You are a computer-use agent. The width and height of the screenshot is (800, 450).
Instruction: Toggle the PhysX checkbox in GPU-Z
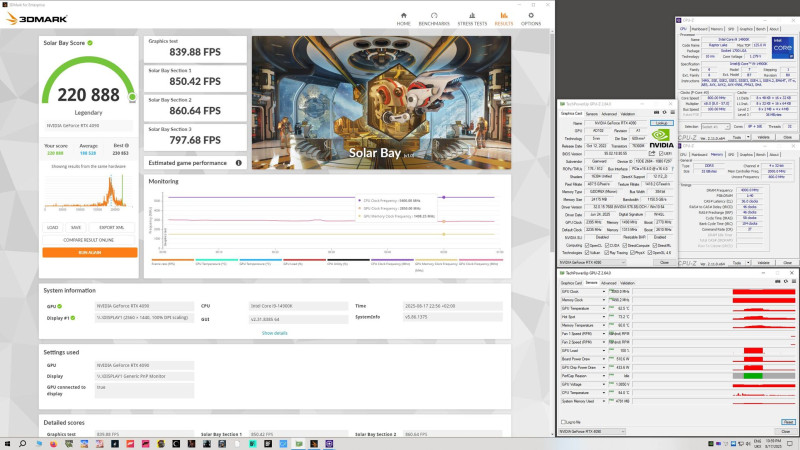tap(633, 253)
